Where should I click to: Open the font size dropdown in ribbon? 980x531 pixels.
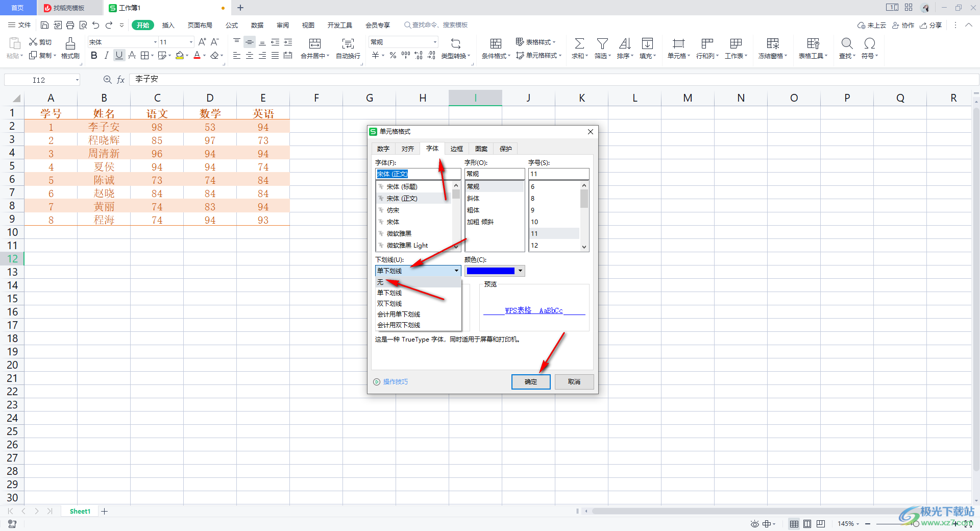pyautogui.click(x=191, y=42)
